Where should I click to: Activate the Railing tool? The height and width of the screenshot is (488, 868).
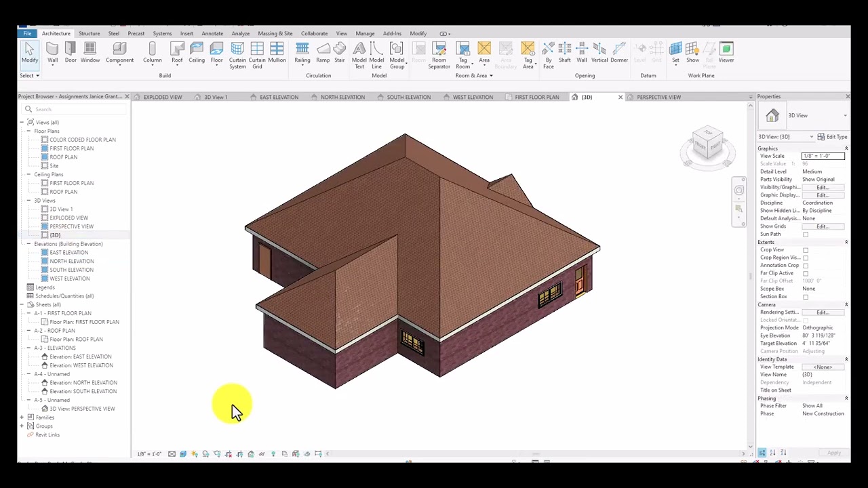(302, 53)
